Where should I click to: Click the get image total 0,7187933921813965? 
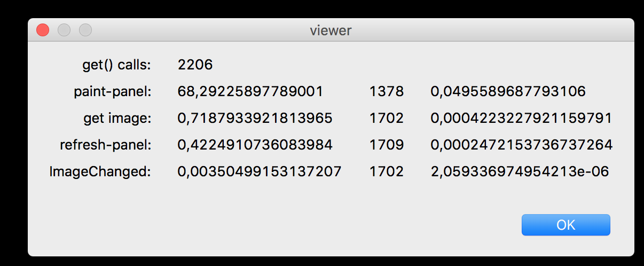coord(255,119)
